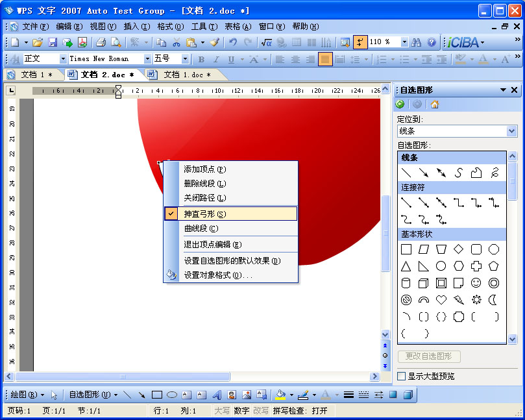
Task: Select the oval tool on drawing toolbar
Action: click(171, 395)
